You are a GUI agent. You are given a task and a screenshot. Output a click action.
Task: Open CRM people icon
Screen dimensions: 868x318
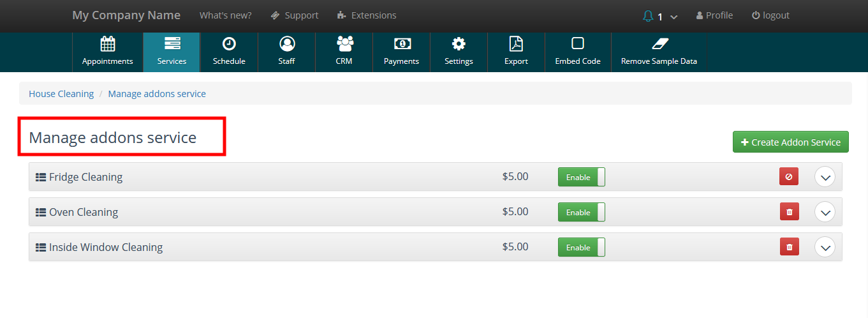344,44
